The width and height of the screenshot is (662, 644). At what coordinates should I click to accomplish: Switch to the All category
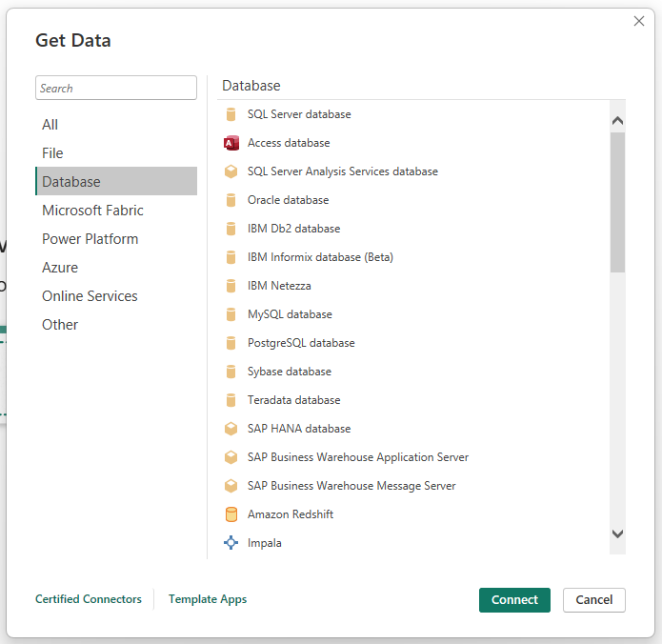(116, 125)
